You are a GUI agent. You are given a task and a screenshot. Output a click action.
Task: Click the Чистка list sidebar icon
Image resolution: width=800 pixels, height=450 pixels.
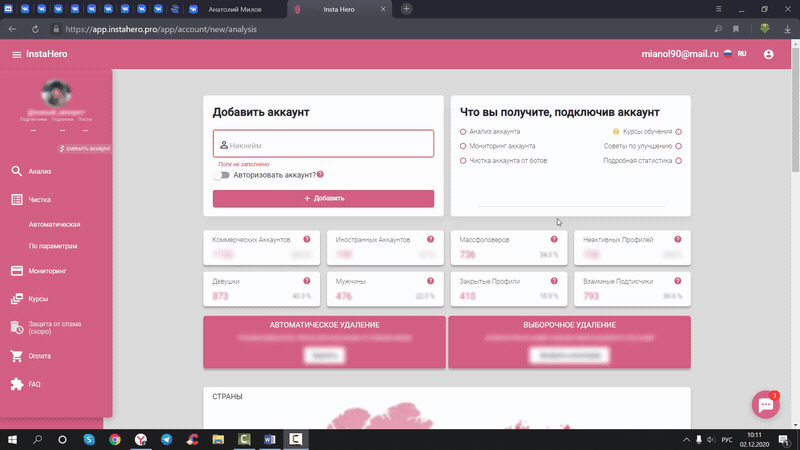tap(16, 199)
